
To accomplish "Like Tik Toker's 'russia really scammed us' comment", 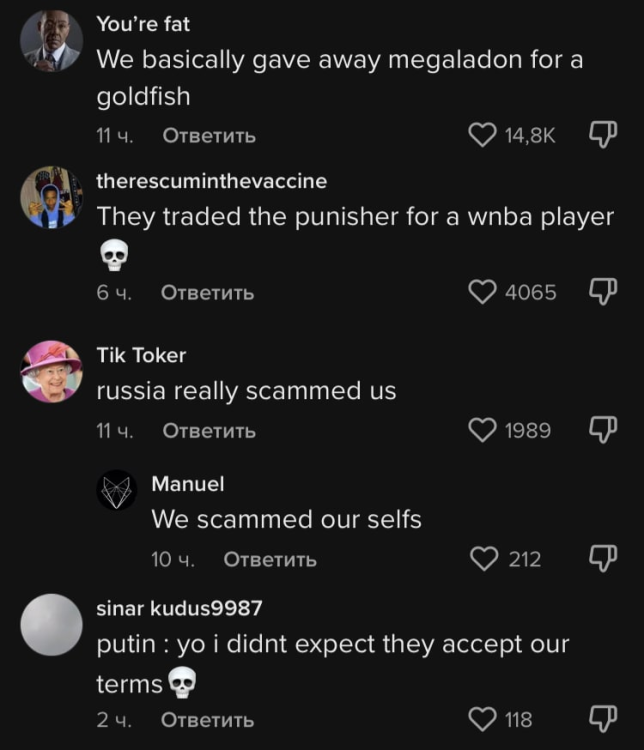I will click(x=483, y=430).
